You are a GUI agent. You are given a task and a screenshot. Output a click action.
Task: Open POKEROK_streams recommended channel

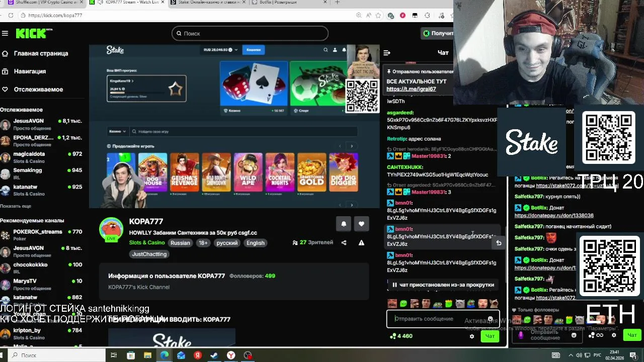pos(42,235)
